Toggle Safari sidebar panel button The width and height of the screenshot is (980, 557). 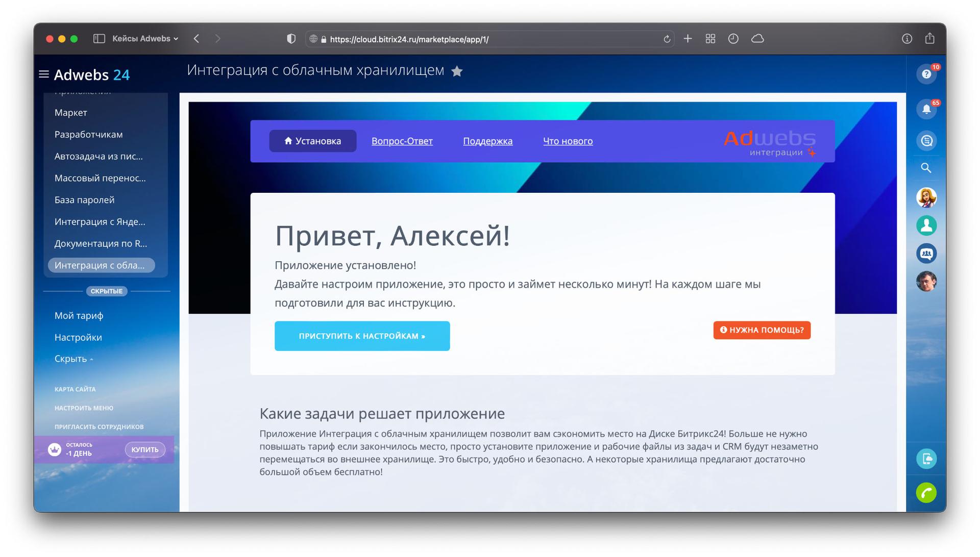point(99,39)
